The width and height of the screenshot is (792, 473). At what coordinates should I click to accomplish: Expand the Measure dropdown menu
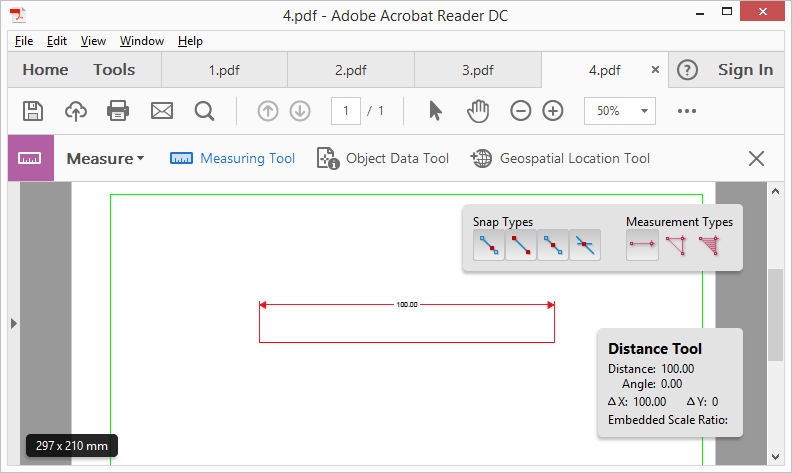[x=105, y=159]
